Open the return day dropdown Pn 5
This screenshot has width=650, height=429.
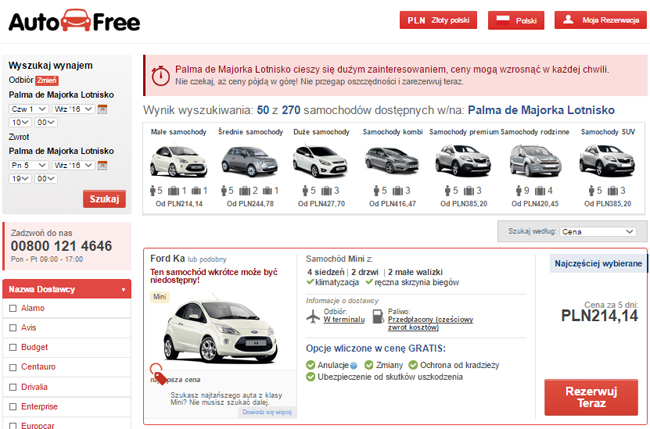click(29, 165)
